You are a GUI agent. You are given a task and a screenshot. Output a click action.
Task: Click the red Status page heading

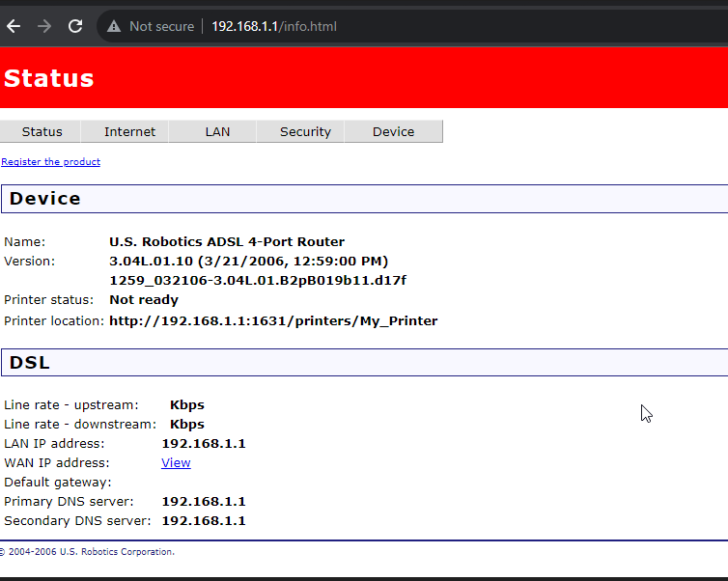48,78
